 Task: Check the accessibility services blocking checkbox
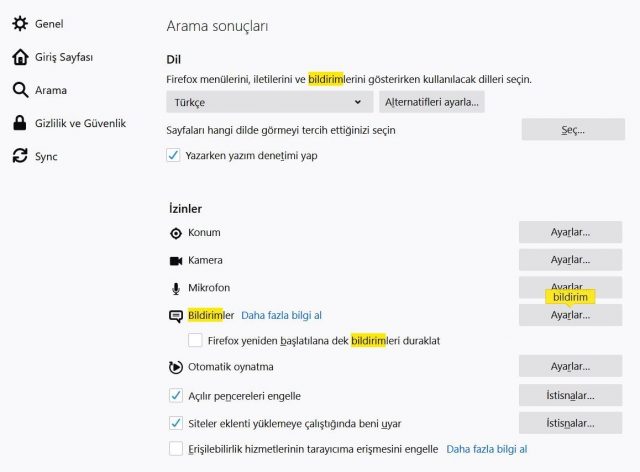[176, 449]
